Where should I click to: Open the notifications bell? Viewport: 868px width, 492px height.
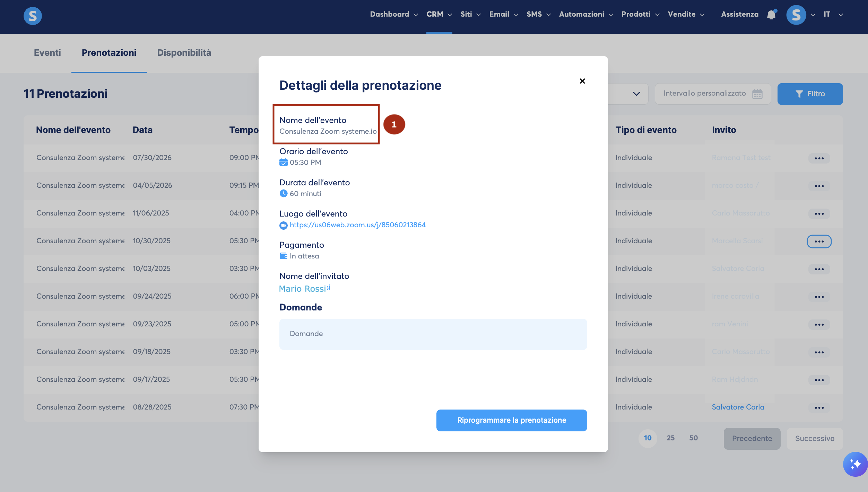pos(771,15)
